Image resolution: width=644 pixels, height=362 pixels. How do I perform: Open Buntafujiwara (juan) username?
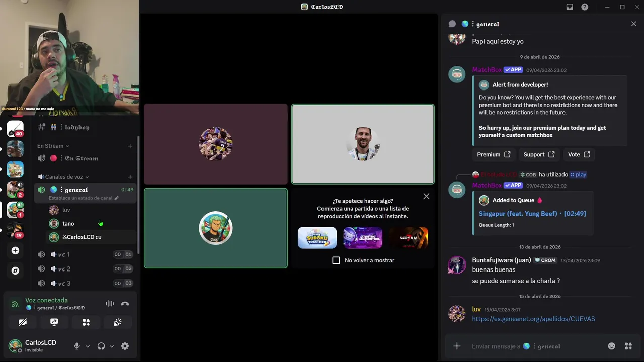pyautogui.click(x=502, y=260)
